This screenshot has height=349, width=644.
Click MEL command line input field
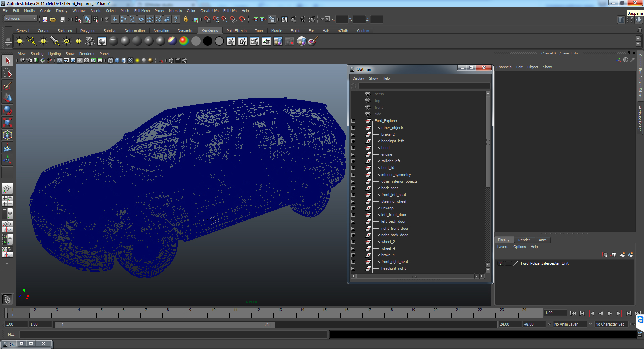tap(173, 334)
